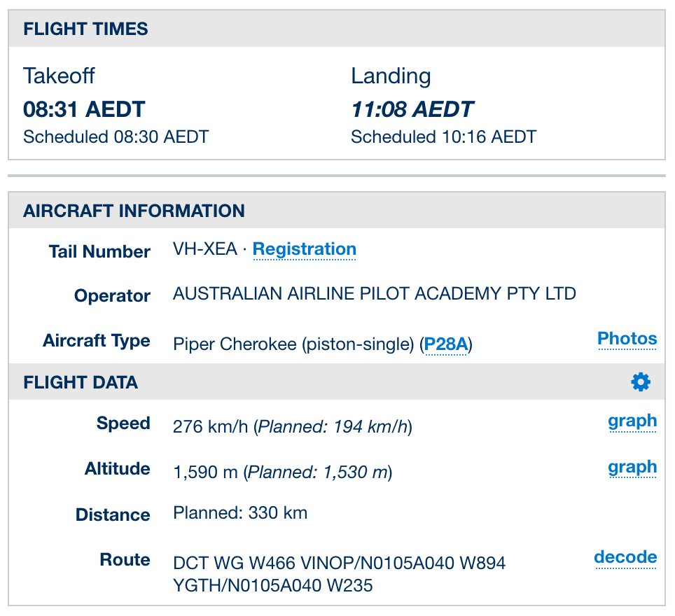Image resolution: width=675 pixels, height=616 pixels.
Task: Open the aircraft Photos link
Action: pyautogui.click(x=627, y=339)
